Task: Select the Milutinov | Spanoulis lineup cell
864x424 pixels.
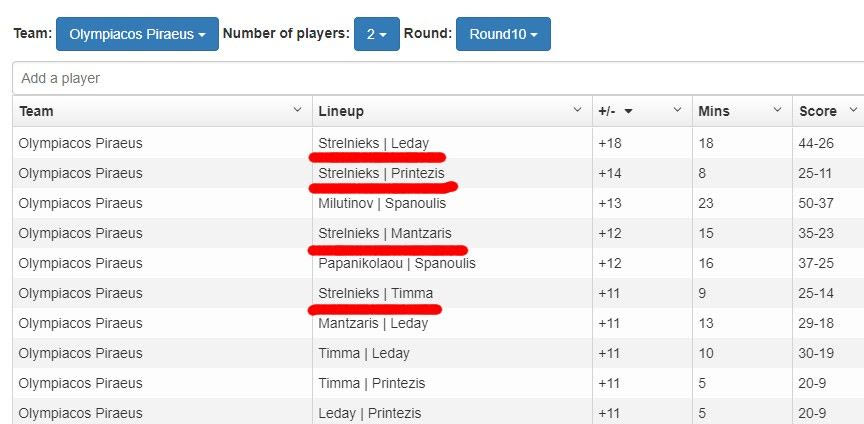Action: tap(381, 203)
